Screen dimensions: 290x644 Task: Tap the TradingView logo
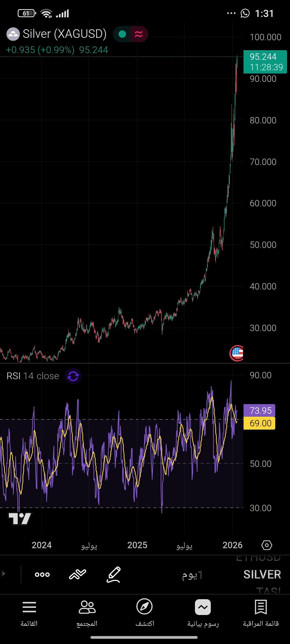pyautogui.click(x=20, y=518)
